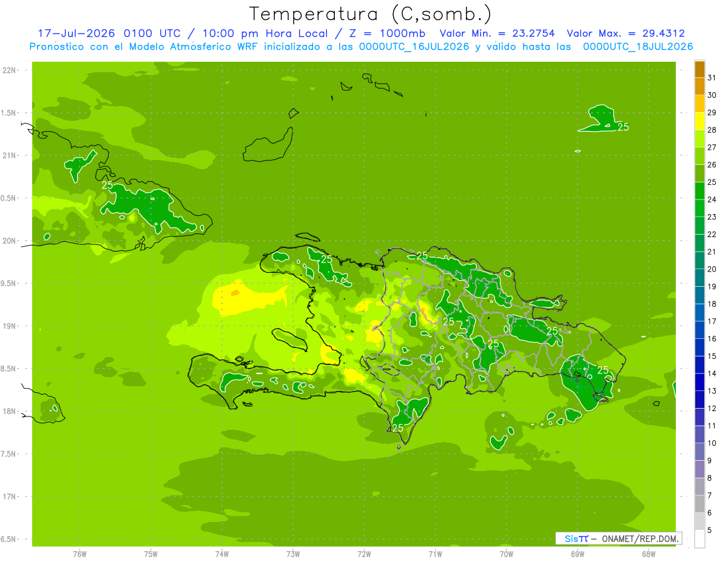728x562 pixels.
Task: Pick the yellow legend swatch between 28 and 29
Action: pyautogui.click(x=699, y=121)
